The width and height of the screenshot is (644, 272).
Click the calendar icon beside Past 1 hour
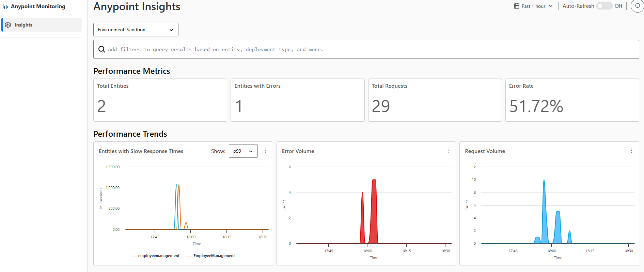516,6
